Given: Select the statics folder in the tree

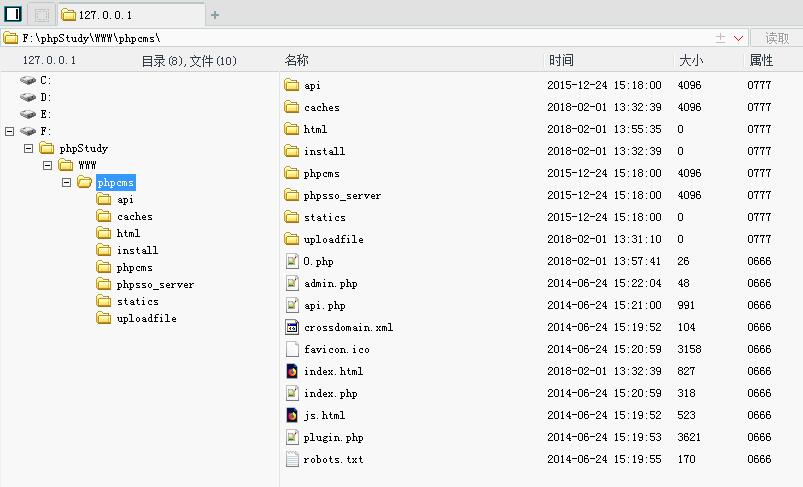Looking at the screenshot, I should [138, 301].
